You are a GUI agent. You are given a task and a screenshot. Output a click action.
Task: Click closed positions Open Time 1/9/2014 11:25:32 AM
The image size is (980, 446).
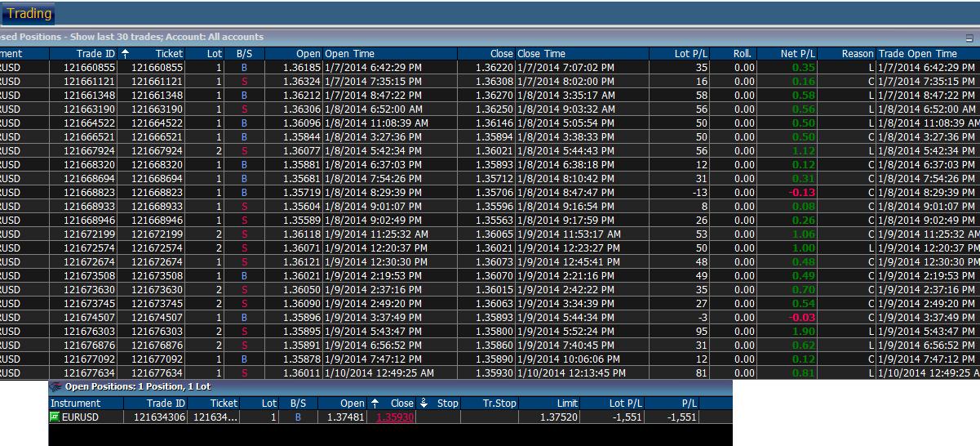pos(376,234)
